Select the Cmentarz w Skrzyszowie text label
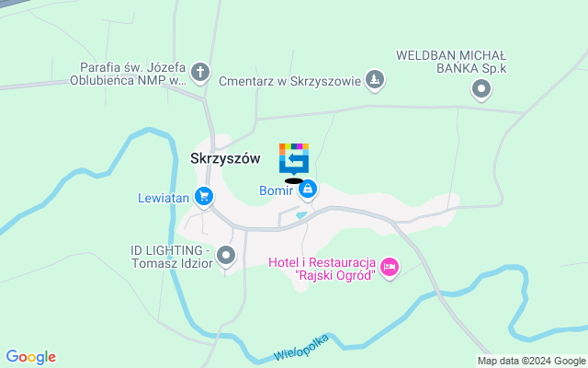Viewport: 588px width, 368px height. coord(290,82)
